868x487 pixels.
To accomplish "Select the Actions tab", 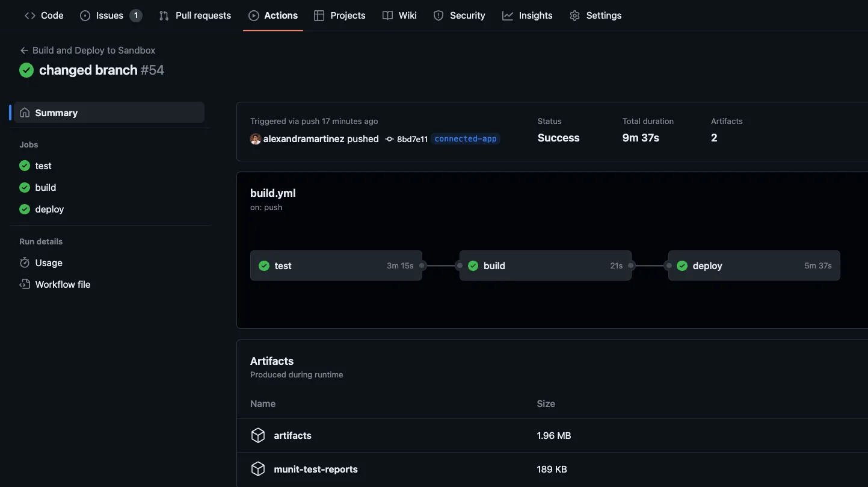I will [273, 16].
